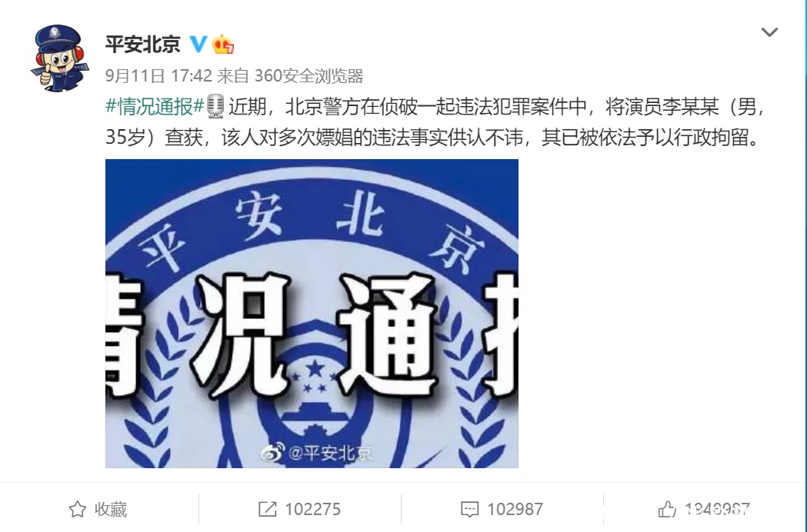Click the repost share arrow icon
Image resolution: width=807 pixels, height=532 pixels.
tap(267, 509)
